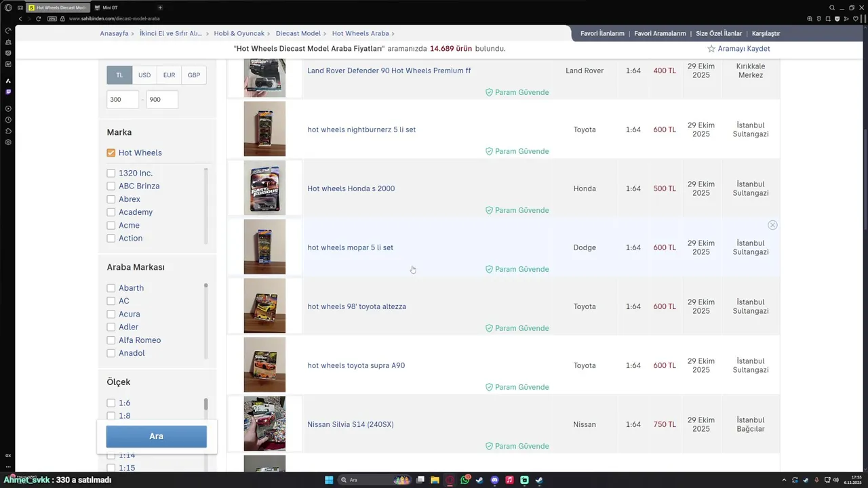Check the 1320 Inc. brand checkbox

111,174
